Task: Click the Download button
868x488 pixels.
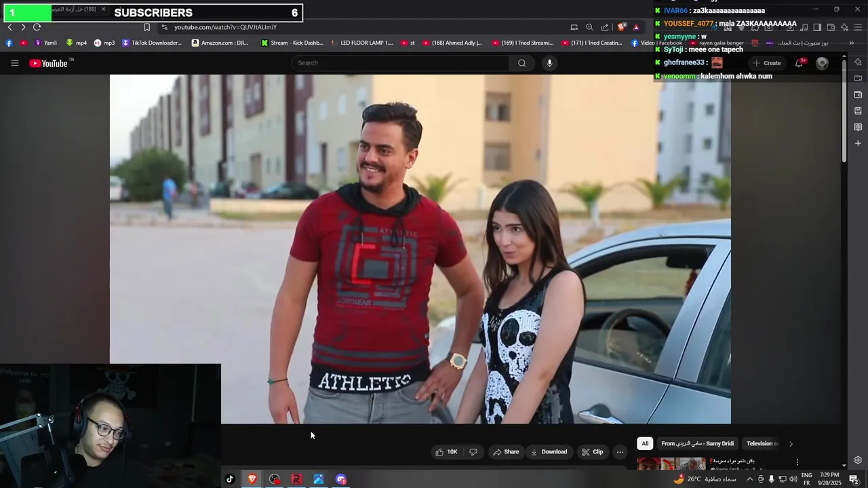Action: pos(549,452)
